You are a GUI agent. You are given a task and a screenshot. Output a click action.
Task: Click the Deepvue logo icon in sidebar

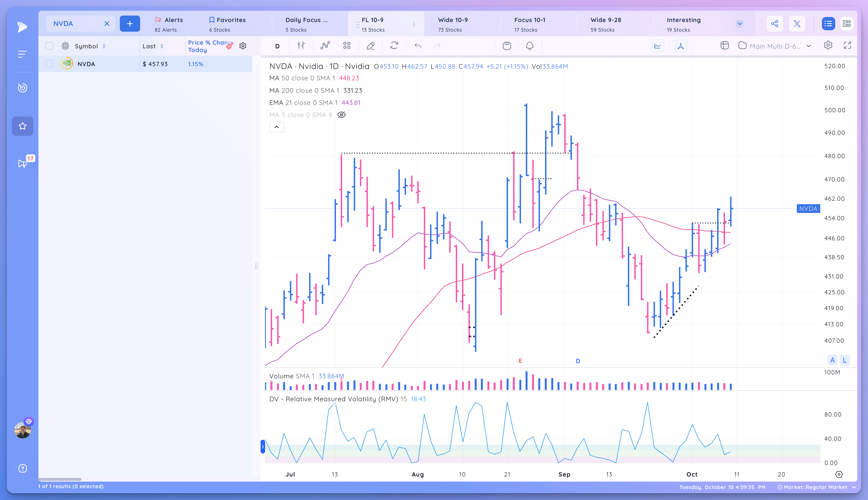tap(22, 27)
